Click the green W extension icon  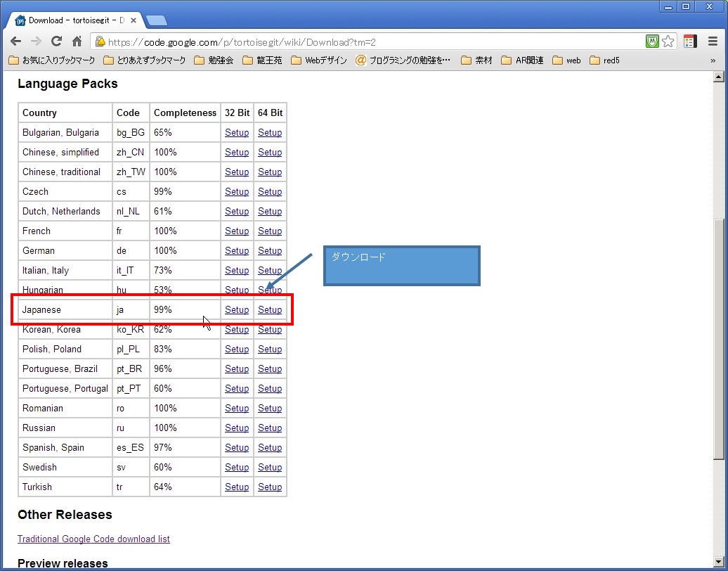[x=652, y=41]
